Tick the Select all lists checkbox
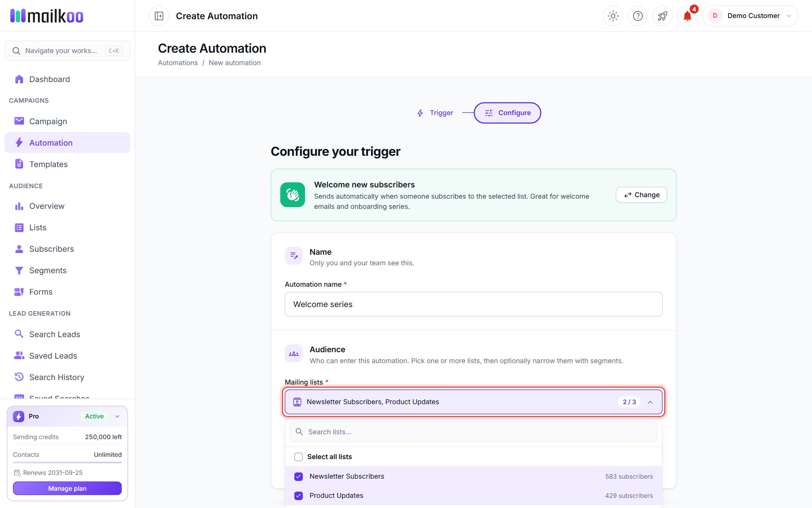The width and height of the screenshot is (812, 508). (x=298, y=457)
